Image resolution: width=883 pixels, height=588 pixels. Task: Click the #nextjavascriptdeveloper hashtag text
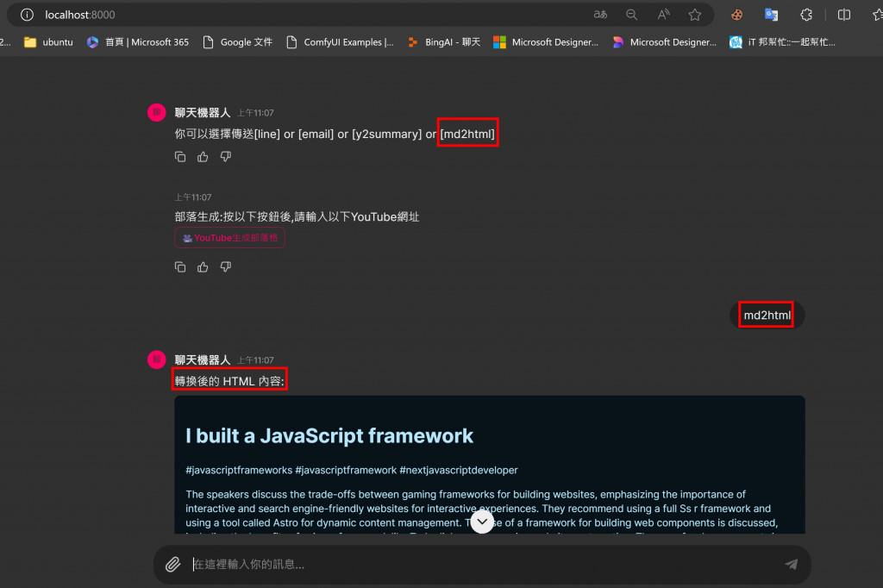click(459, 470)
